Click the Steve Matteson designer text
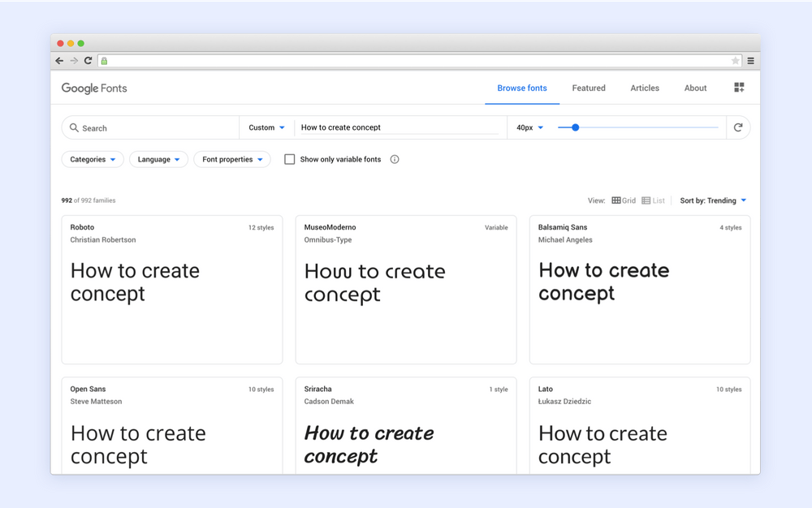This screenshot has width=812, height=508. click(x=97, y=402)
